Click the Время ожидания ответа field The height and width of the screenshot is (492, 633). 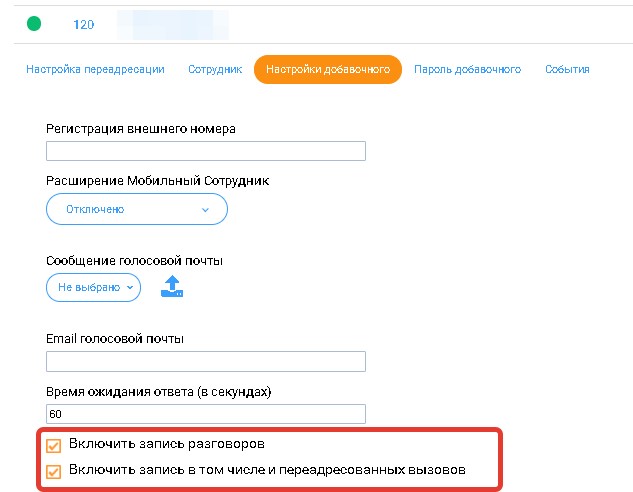pos(206,413)
